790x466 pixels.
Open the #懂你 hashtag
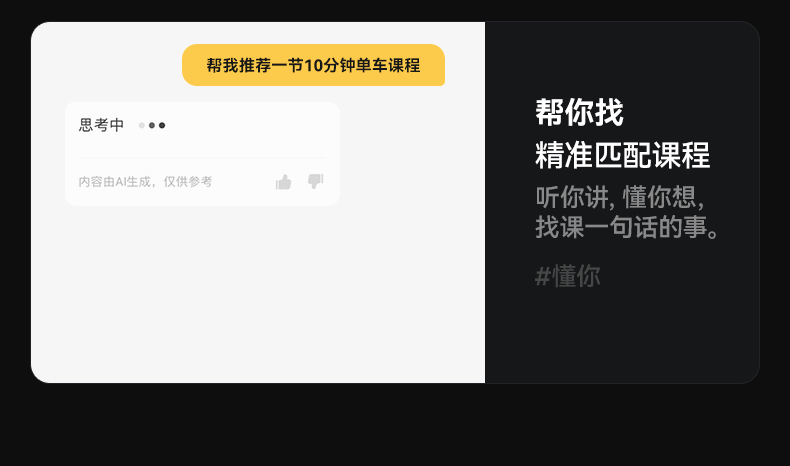[x=567, y=276]
